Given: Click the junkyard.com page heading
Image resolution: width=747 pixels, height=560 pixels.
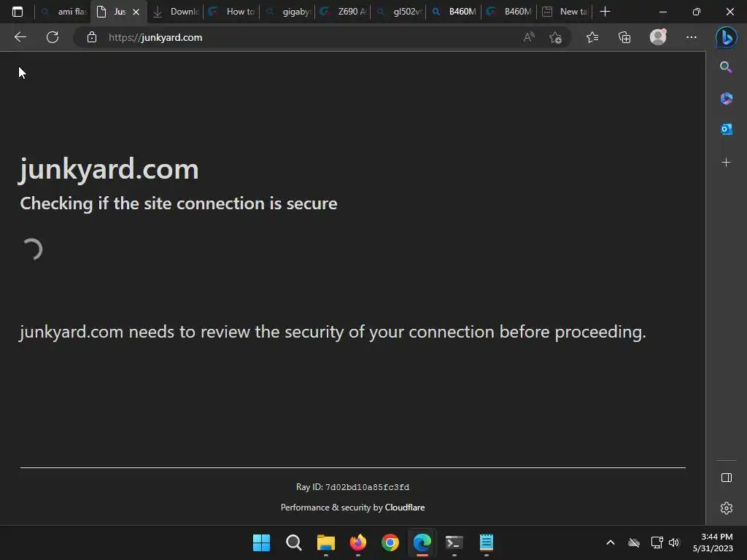Looking at the screenshot, I should pos(109,169).
